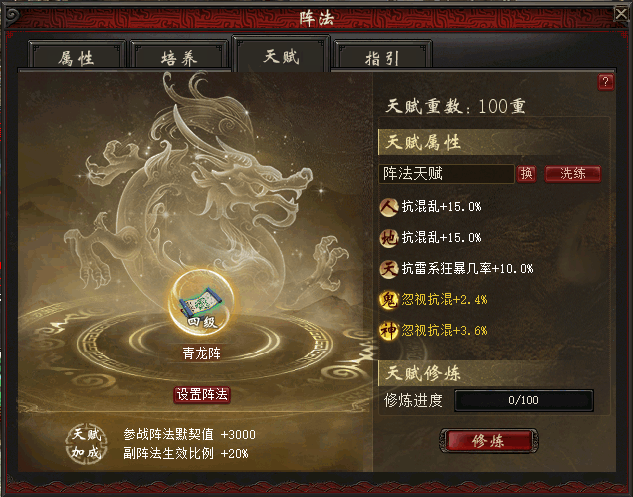633x497 pixels.
Task: Open the 培养 tab
Action: [179, 58]
